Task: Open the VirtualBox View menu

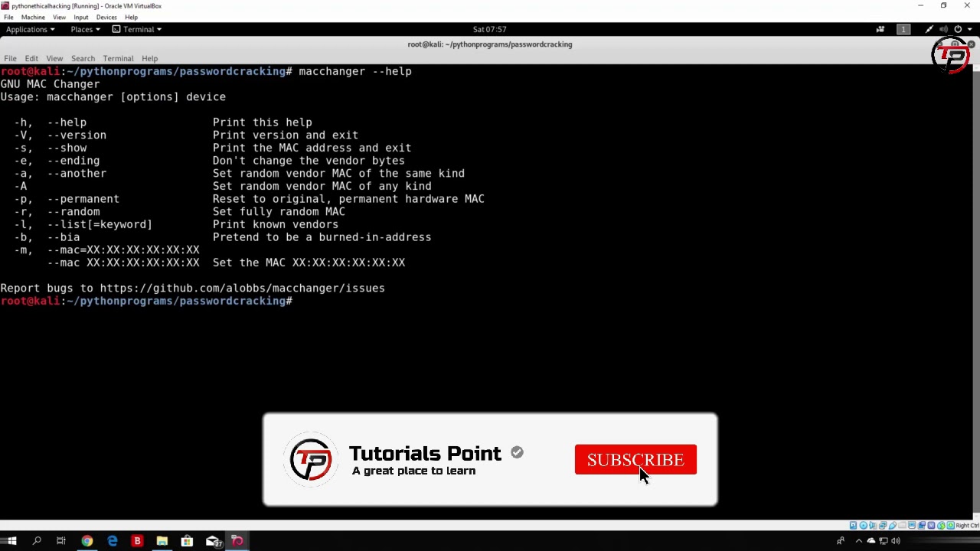Action: tap(59, 17)
